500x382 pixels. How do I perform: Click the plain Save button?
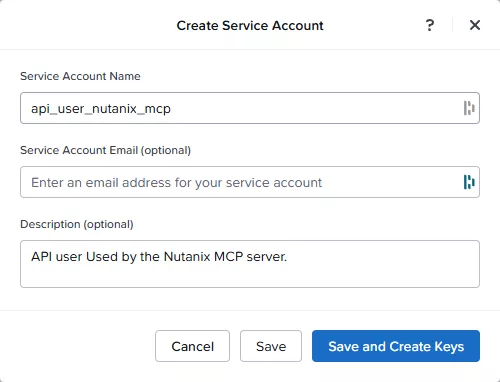point(271,346)
